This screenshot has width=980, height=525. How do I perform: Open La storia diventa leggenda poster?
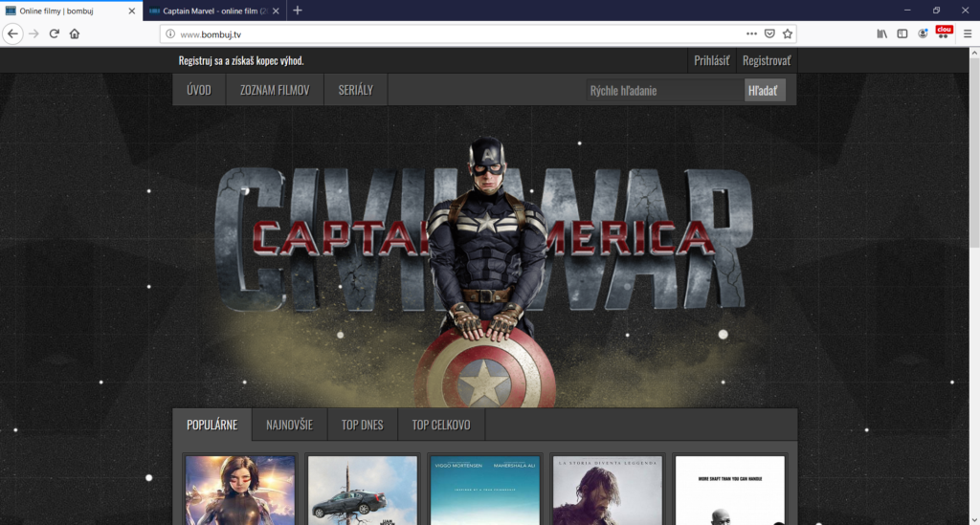tap(608, 490)
